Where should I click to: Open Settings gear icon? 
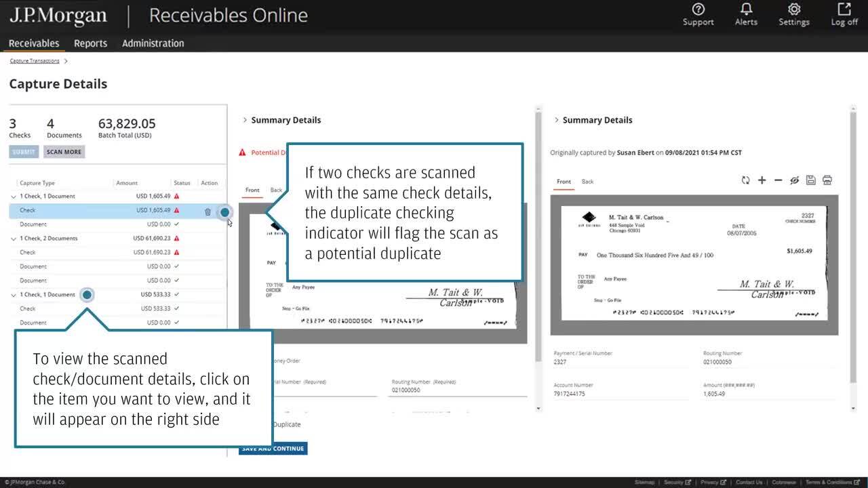click(x=793, y=14)
